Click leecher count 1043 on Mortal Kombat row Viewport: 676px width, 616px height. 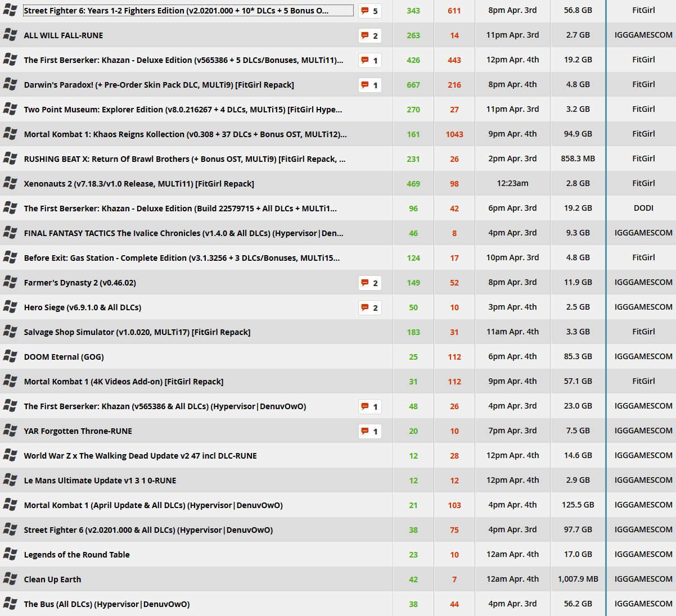click(454, 134)
